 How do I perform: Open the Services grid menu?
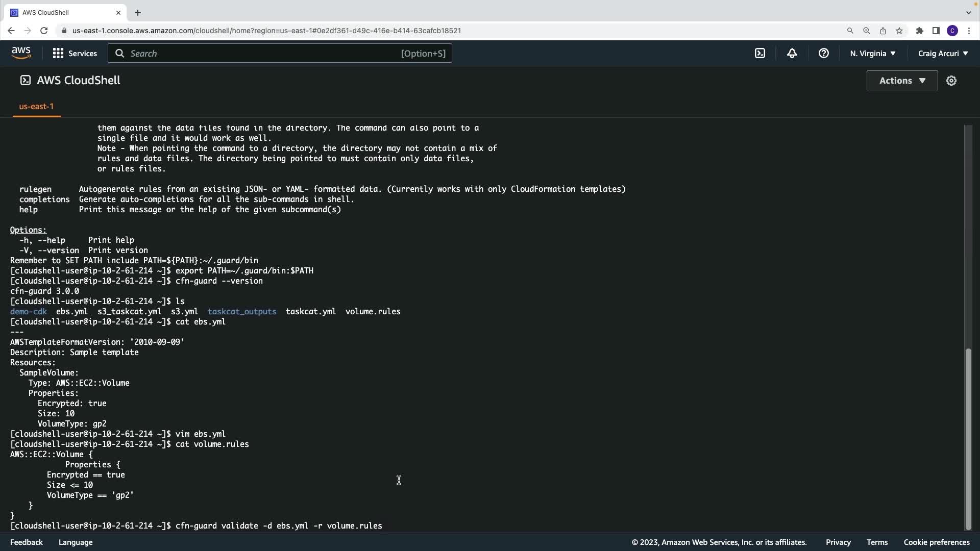click(75, 53)
